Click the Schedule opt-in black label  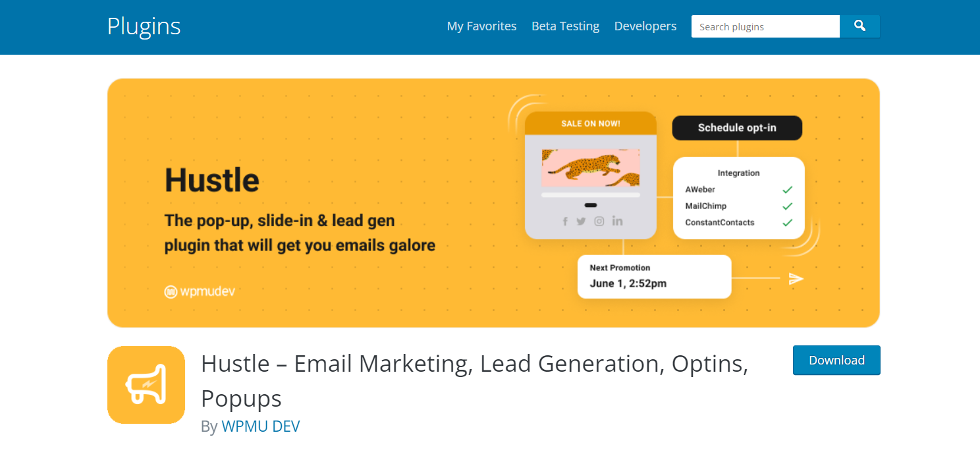point(737,128)
